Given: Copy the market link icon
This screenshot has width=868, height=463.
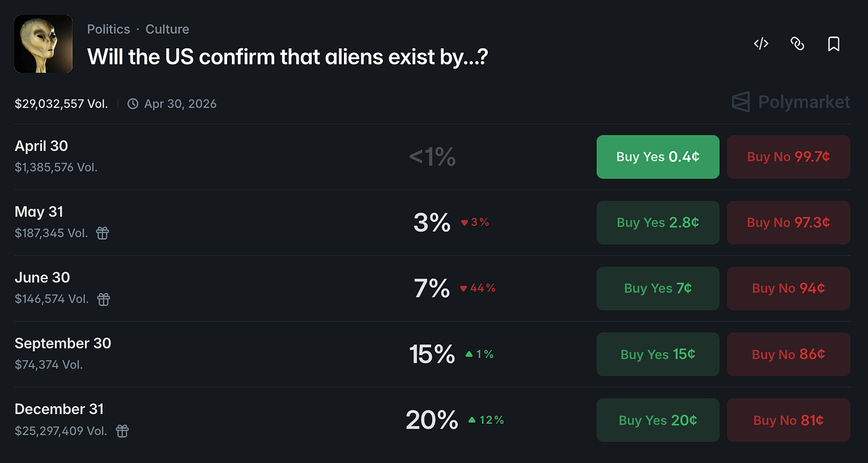Looking at the screenshot, I should pyautogui.click(x=798, y=44).
